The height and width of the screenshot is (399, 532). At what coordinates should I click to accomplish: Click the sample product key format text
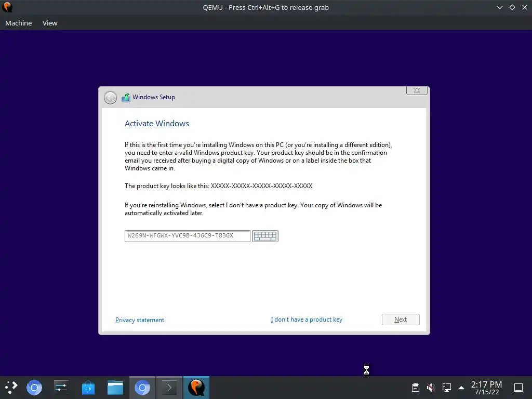[x=262, y=186]
